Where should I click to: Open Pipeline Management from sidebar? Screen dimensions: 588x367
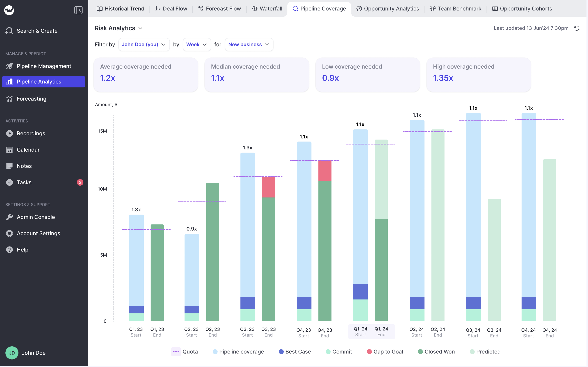pos(44,66)
